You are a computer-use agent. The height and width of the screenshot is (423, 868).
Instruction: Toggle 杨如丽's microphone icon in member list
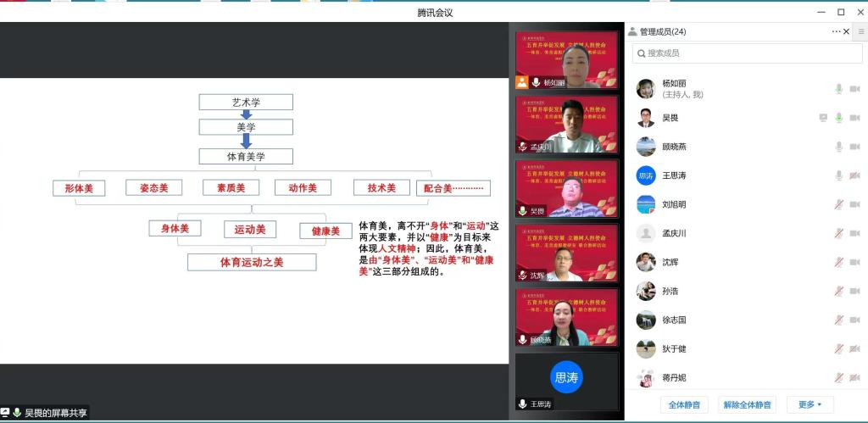[838, 89]
